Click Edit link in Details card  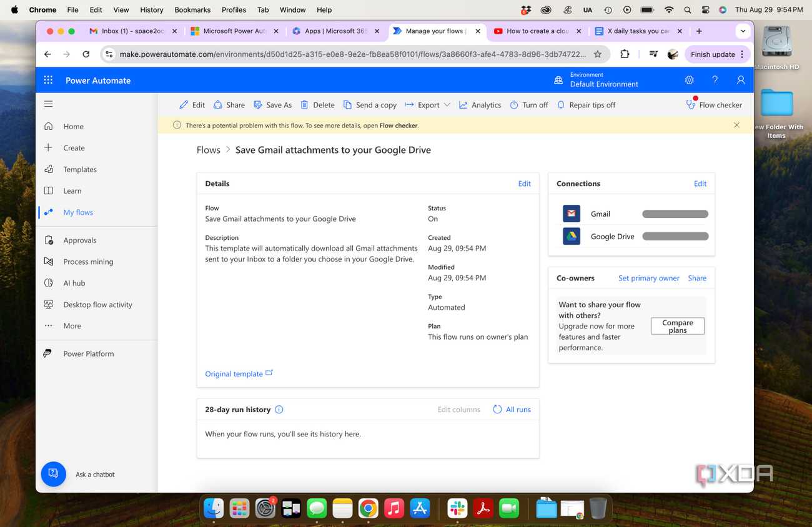tap(525, 184)
